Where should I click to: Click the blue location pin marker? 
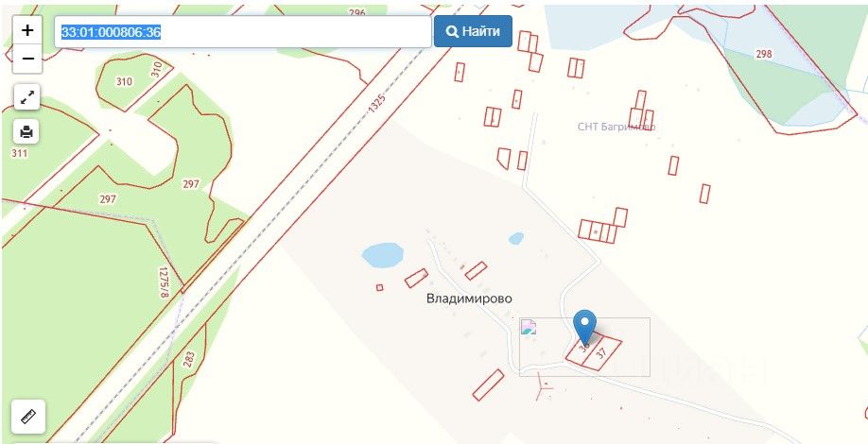click(x=584, y=326)
